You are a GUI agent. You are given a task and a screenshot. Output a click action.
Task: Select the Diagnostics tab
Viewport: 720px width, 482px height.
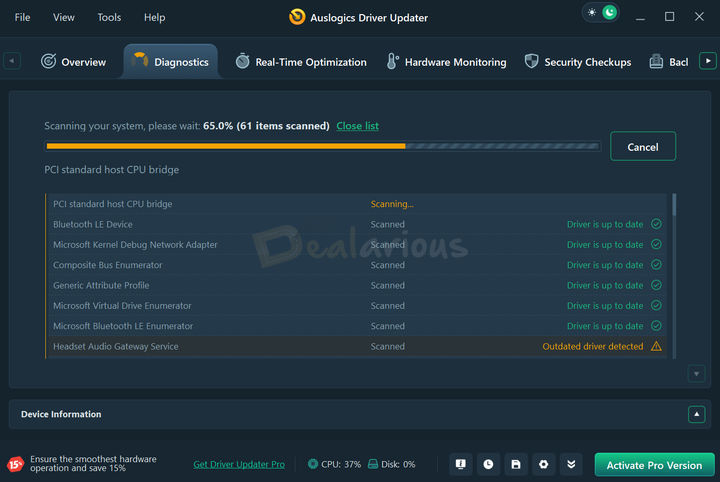point(170,62)
